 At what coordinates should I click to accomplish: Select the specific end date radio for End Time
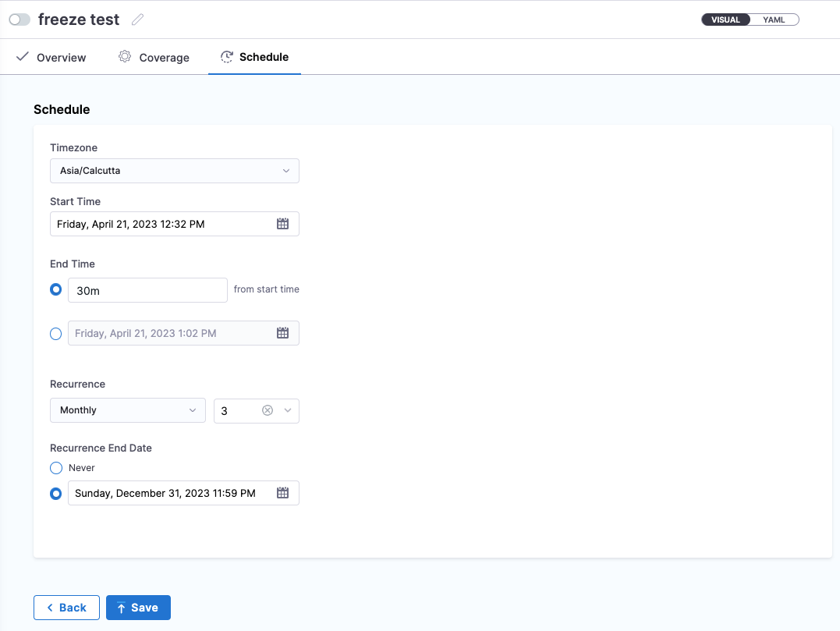tap(56, 334)
